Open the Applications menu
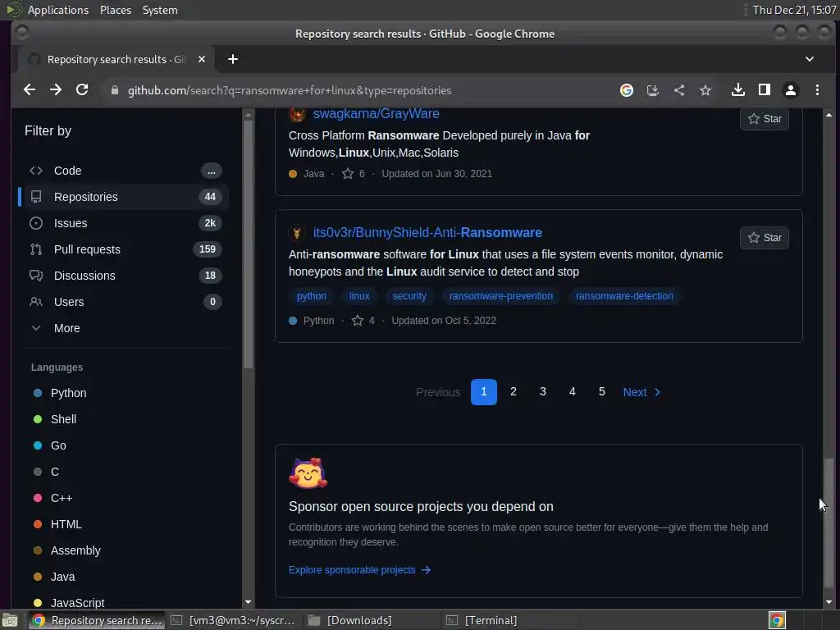 point(58,10)
